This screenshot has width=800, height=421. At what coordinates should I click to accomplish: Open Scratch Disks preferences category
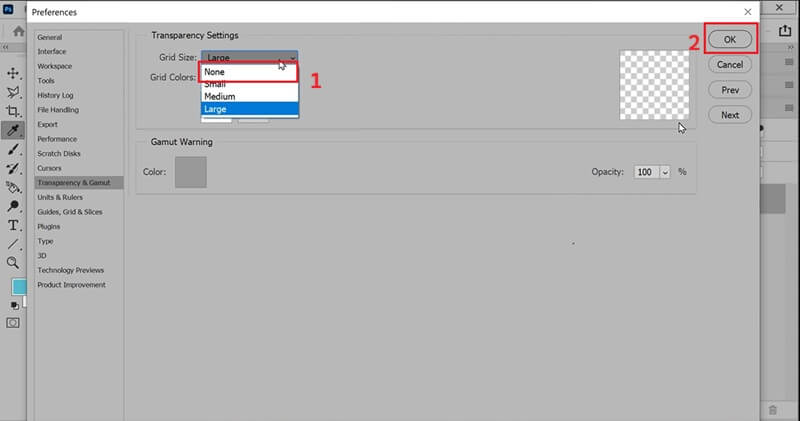59,154
